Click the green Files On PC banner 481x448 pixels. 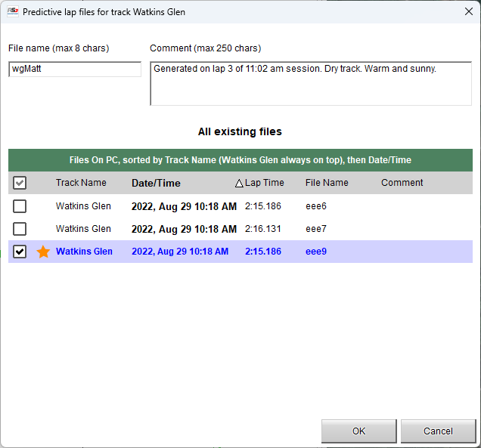click(240, 160)
